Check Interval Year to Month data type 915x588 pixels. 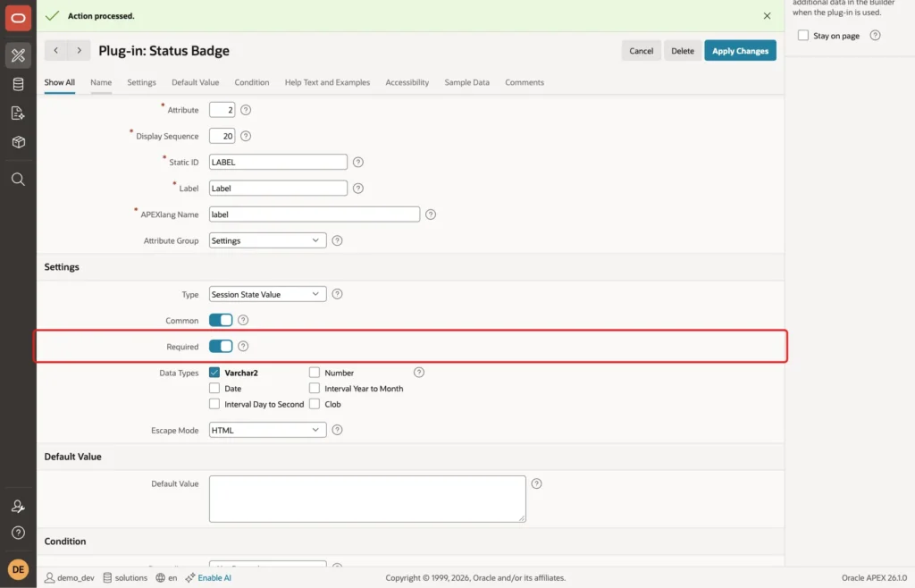point(315,388)
